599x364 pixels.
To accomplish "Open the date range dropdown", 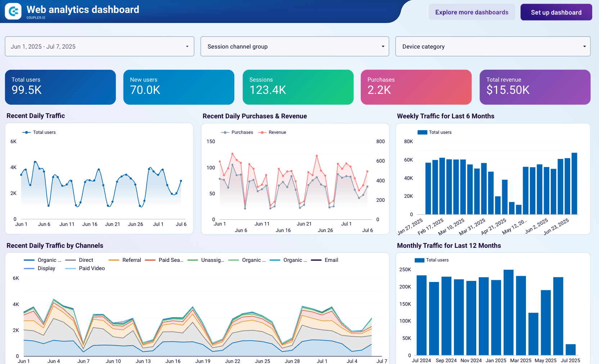I will [99, 46].
